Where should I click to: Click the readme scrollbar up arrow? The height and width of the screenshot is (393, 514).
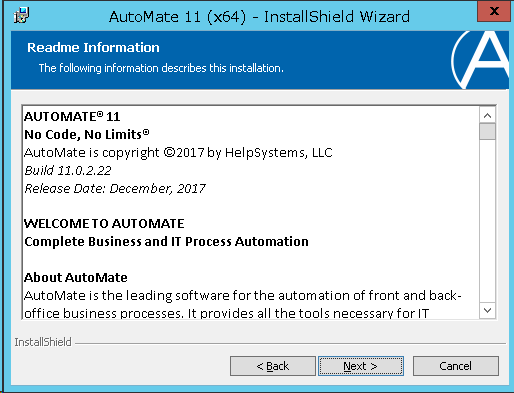[x=487, y=116]
